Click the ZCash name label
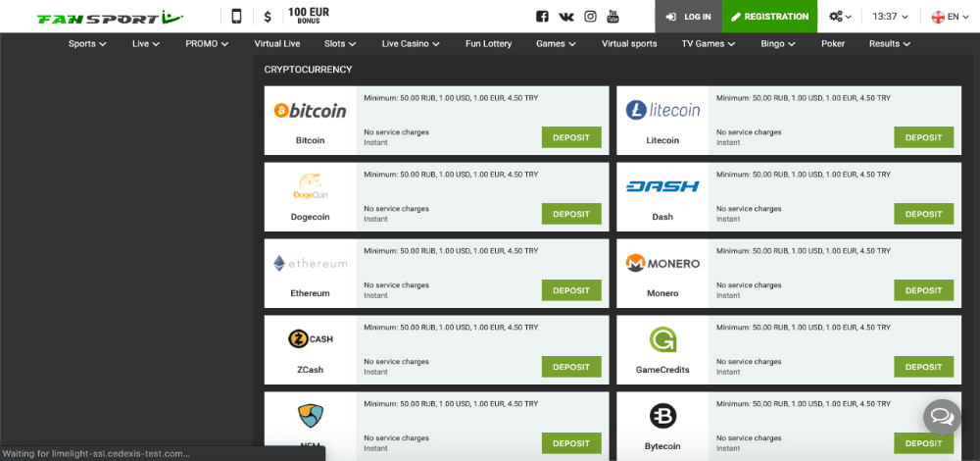 pos(310,370)
